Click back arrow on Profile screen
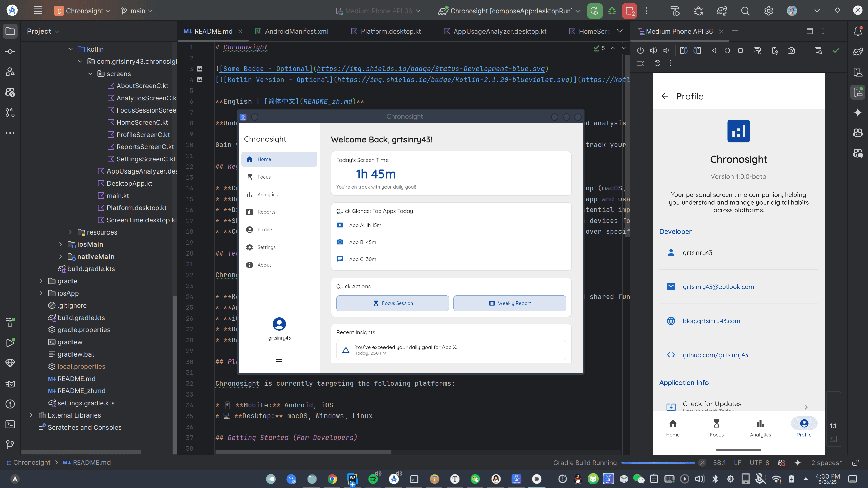This screenshot has height=488, width=868. (665, 96)
